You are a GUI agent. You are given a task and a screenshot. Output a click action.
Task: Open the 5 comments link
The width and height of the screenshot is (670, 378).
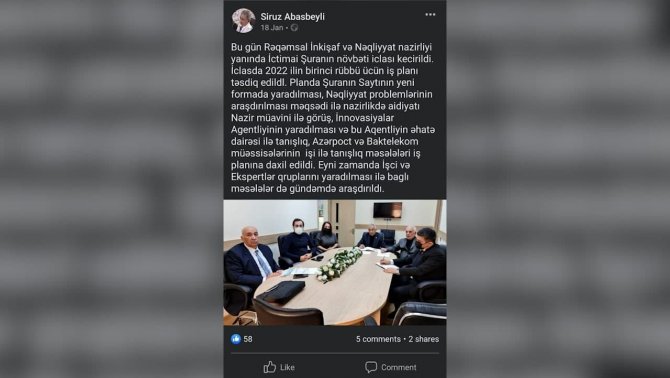[378, 339]
